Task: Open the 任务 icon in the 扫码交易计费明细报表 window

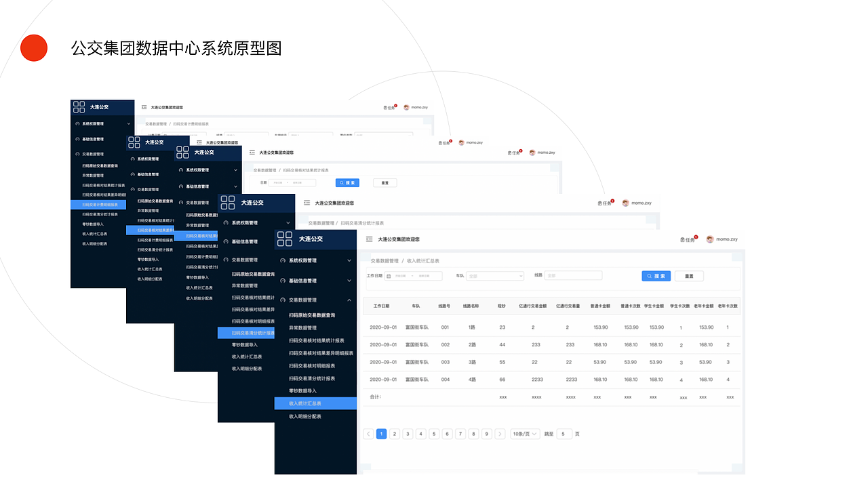Action: (389, 107)
